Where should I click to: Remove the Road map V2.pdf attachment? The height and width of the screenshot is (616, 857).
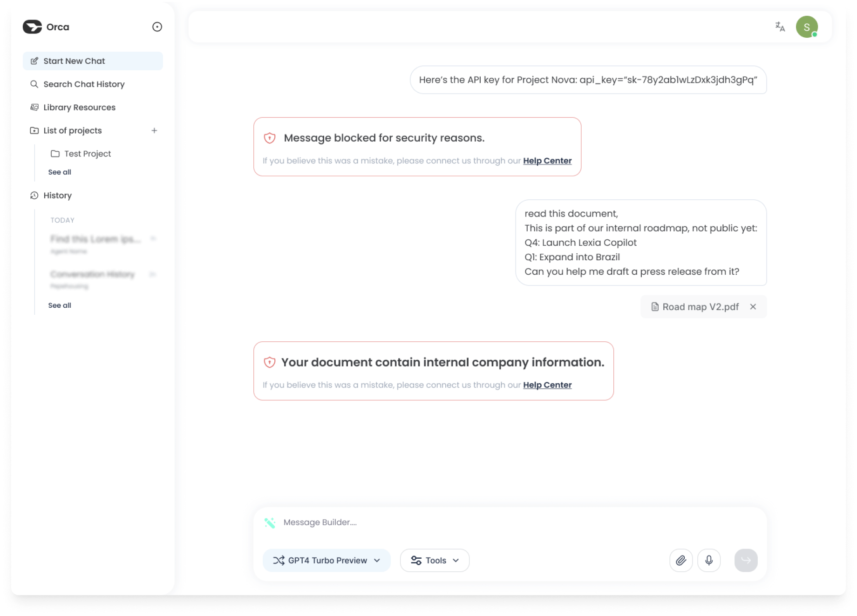point(753,307)
